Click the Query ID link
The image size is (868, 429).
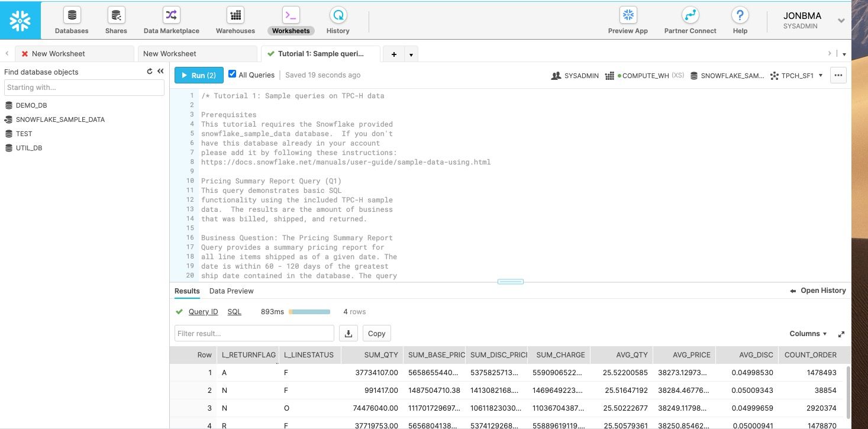pyautogui.click(x=203, y=312)
